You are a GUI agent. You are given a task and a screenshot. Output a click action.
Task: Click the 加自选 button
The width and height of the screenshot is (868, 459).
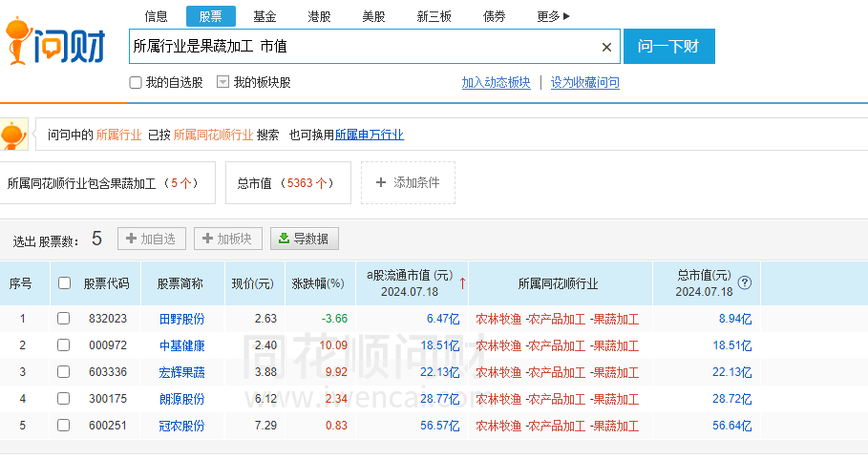click(x=152, y=239)
